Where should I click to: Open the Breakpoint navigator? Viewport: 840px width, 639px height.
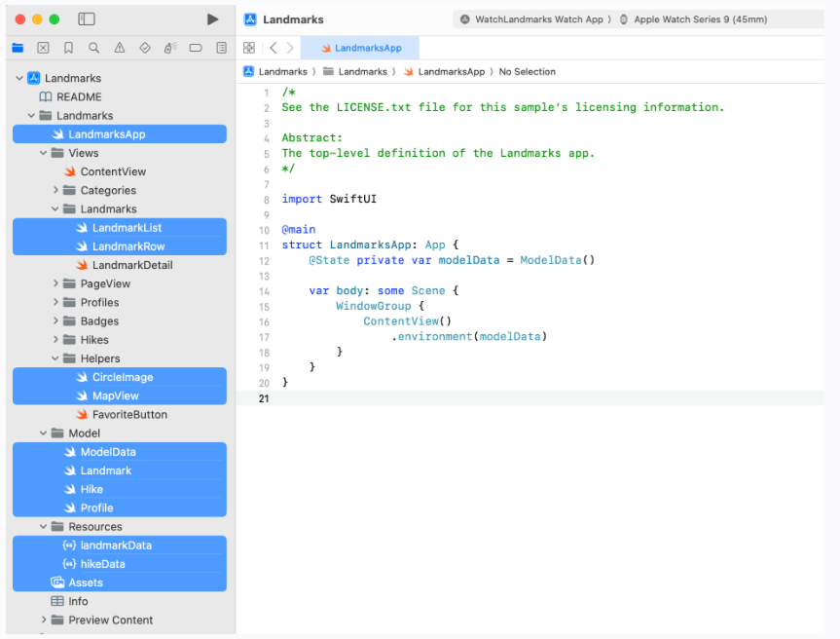[196, 48]
